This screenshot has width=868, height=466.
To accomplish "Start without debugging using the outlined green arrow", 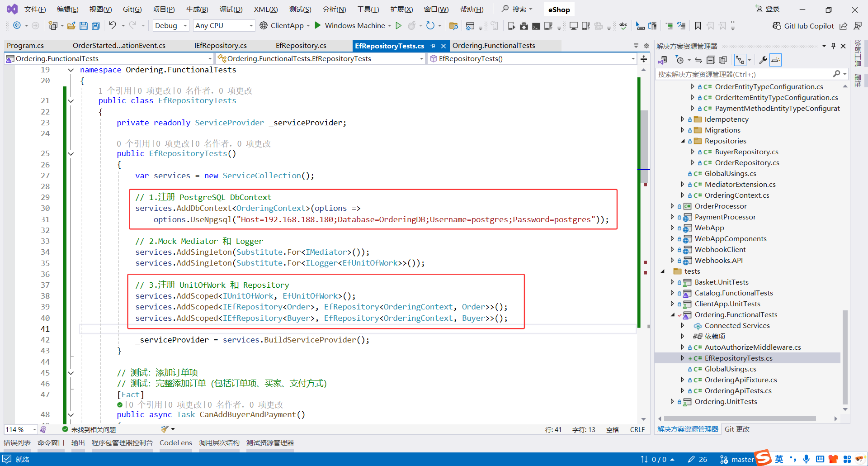I will [x=398, y=25].
